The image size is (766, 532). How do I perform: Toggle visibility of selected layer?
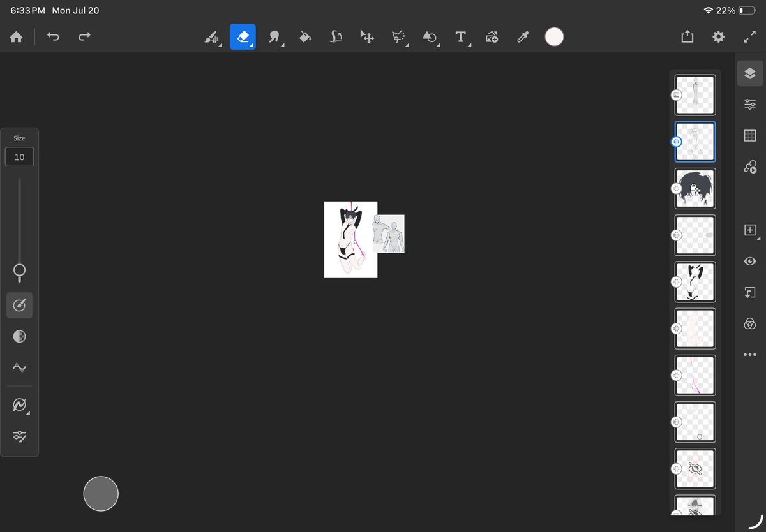pos(750,261)
